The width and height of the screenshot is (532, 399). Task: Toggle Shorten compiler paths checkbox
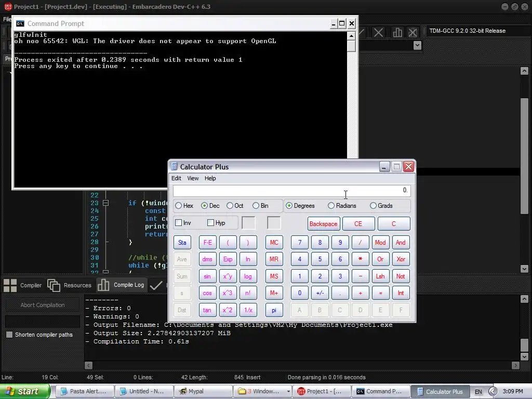[9, 335]
